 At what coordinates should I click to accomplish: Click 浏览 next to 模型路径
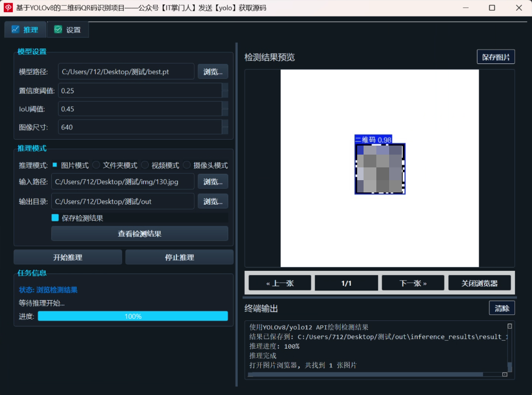[213, 71]
